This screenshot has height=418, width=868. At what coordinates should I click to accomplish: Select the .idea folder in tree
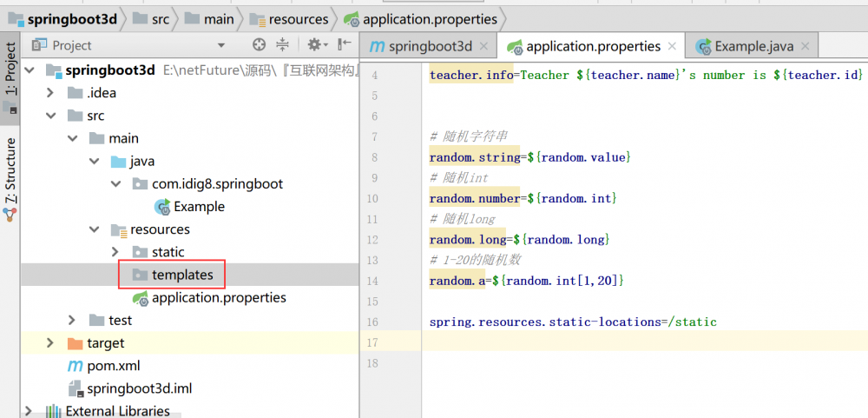[x=102, y=93]
